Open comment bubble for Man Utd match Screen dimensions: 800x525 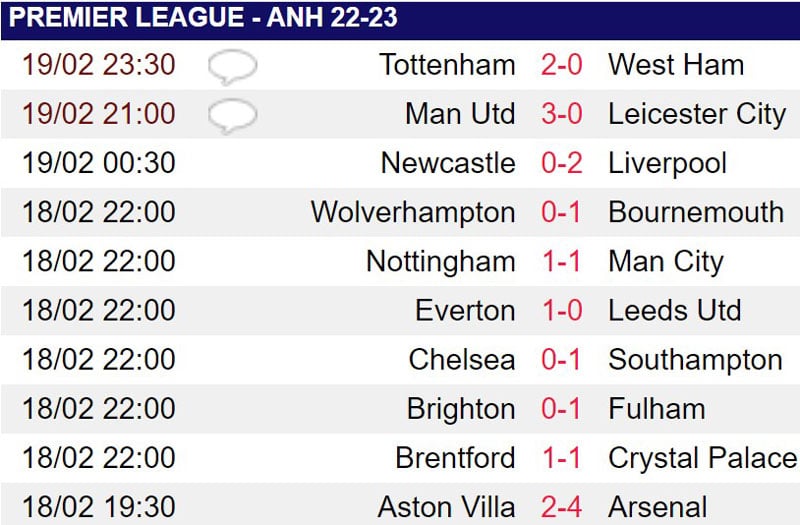(x=233, y=116)
